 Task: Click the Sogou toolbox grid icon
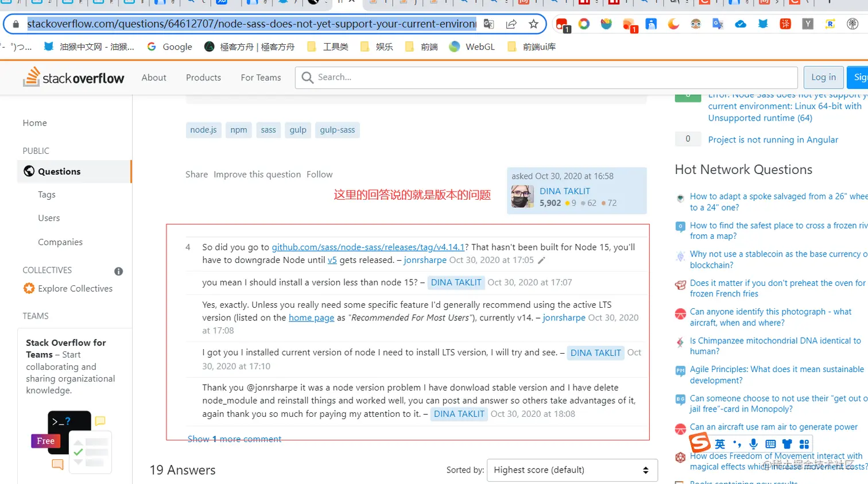[804, 444]
